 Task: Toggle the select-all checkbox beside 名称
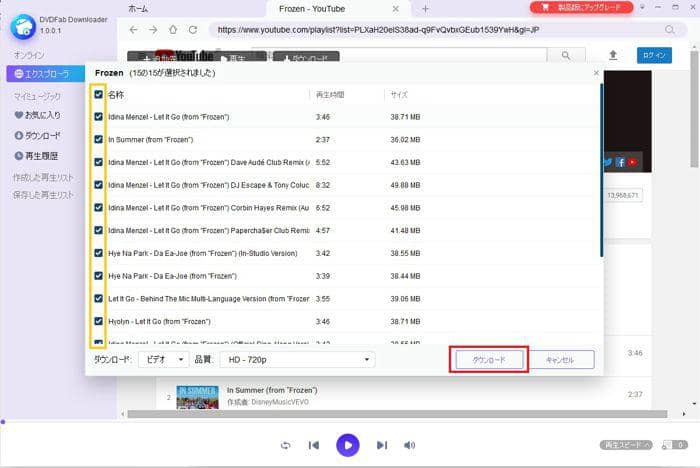[x=99, y=95]
